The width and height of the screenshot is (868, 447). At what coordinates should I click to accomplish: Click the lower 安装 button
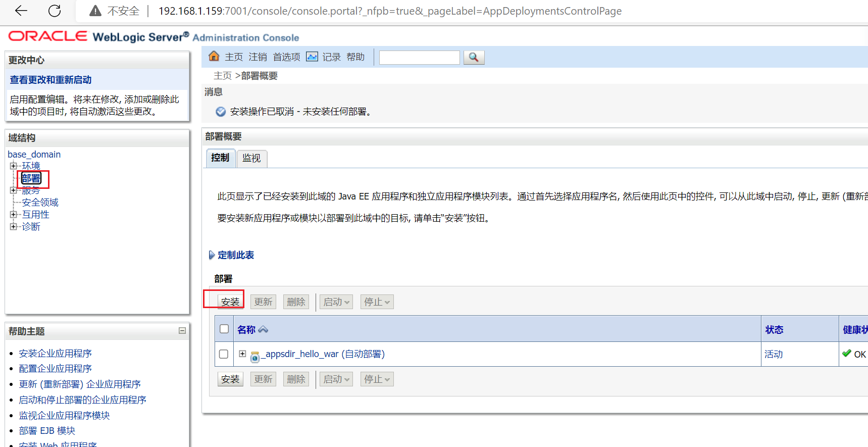[x=230, y=379]
